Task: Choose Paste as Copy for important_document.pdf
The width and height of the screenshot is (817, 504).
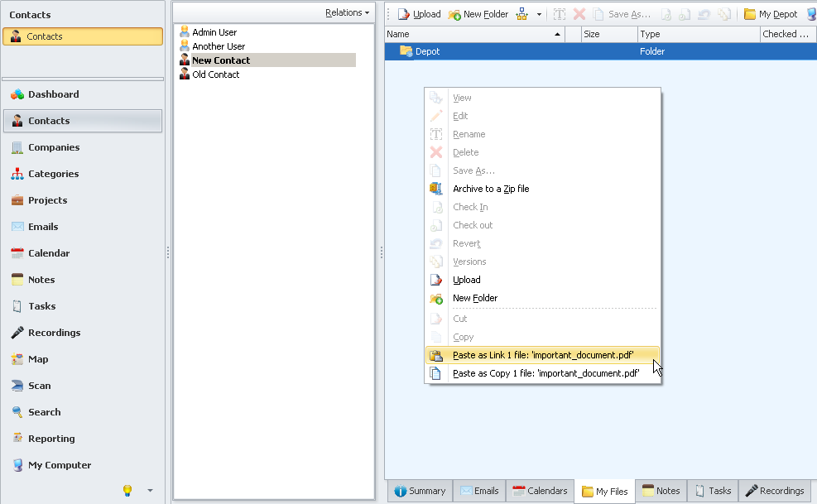Action: pos(545,373)
